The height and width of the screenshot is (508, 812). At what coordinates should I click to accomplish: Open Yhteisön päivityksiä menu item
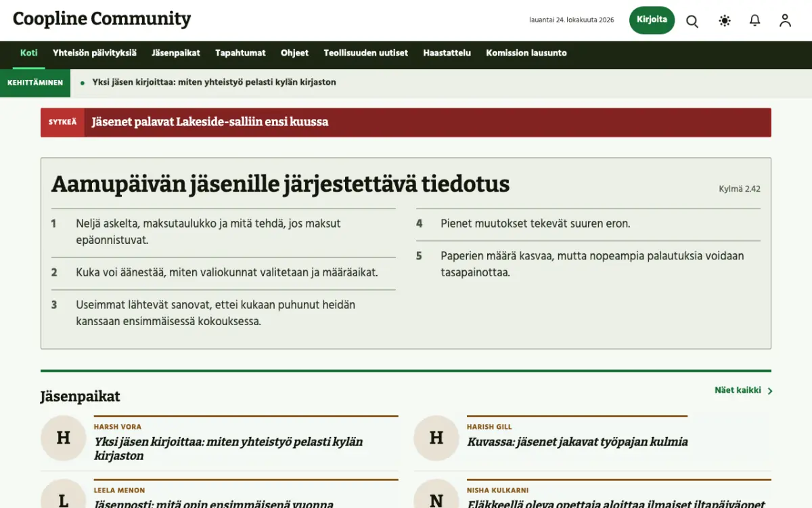[x=95, y=53]
